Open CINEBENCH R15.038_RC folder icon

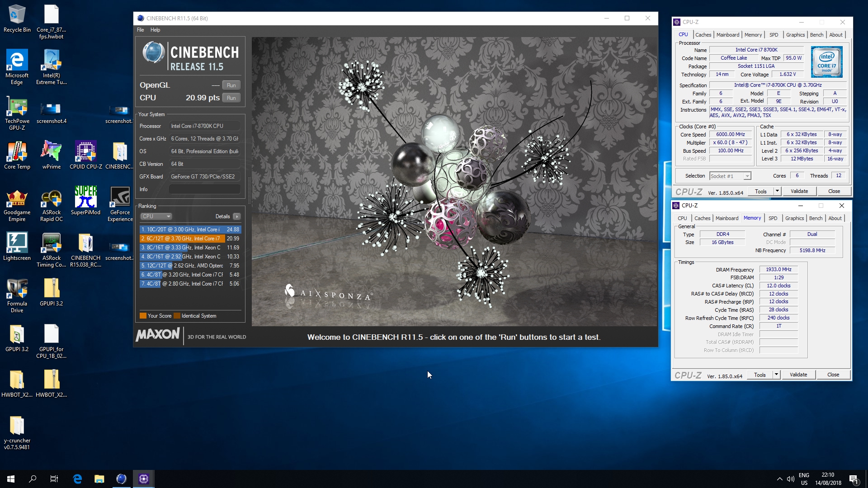pyautogui.click(x=85, y=250)
